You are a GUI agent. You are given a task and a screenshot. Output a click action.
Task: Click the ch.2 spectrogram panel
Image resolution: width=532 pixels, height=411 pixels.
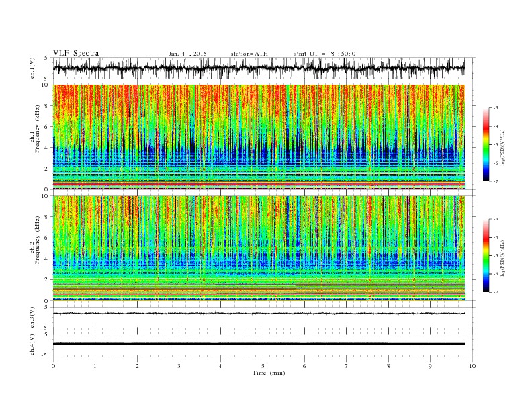pos(259,248)
